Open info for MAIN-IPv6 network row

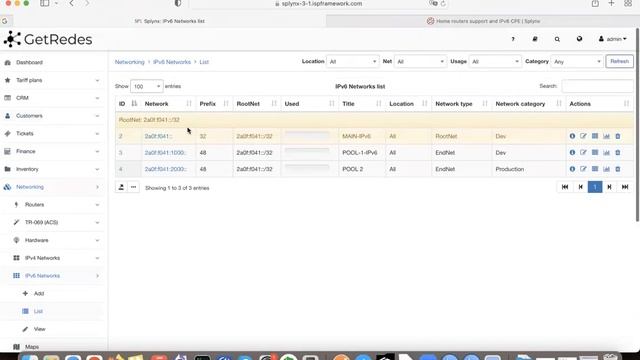click(x=572, y=136)
